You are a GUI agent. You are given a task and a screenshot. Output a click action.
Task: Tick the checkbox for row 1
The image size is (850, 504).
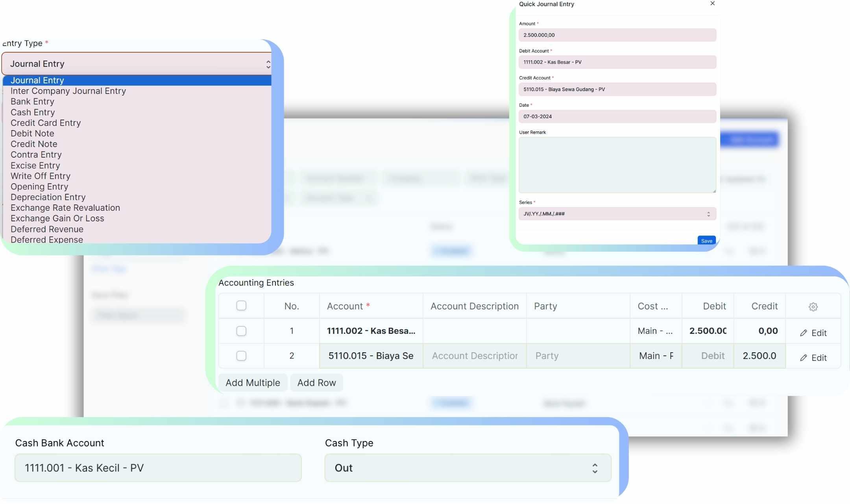[x=241, y=331]
